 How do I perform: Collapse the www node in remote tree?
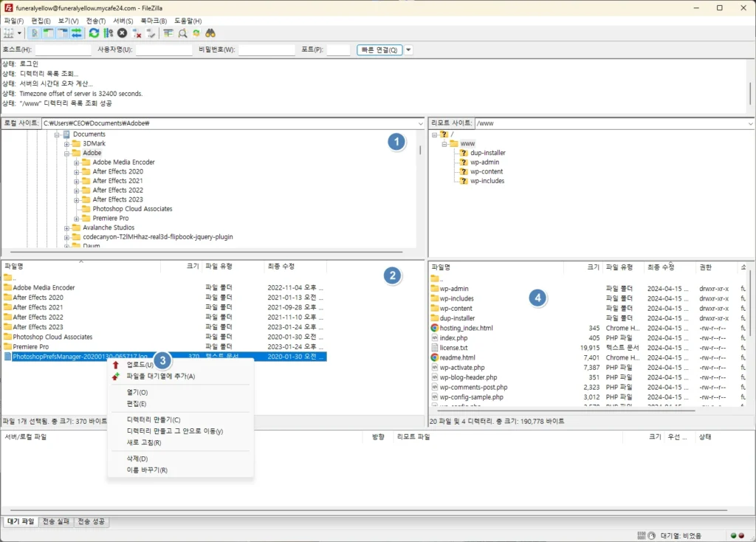[444, 144]
